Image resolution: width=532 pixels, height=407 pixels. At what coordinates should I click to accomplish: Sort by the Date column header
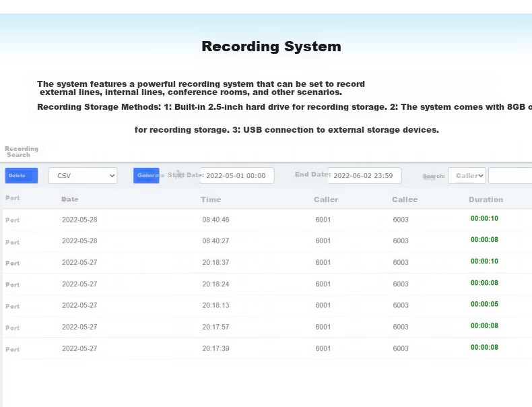[70, 199]
